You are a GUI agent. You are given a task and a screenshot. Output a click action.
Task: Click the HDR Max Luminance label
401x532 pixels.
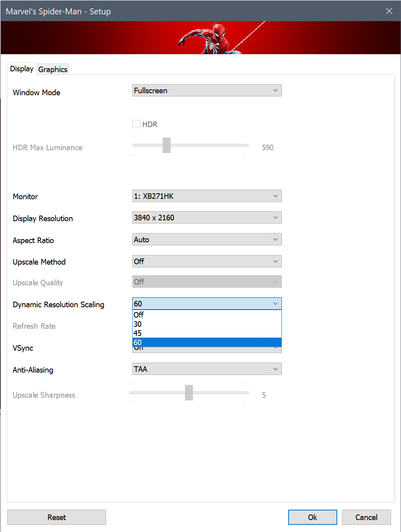[47, 147]
